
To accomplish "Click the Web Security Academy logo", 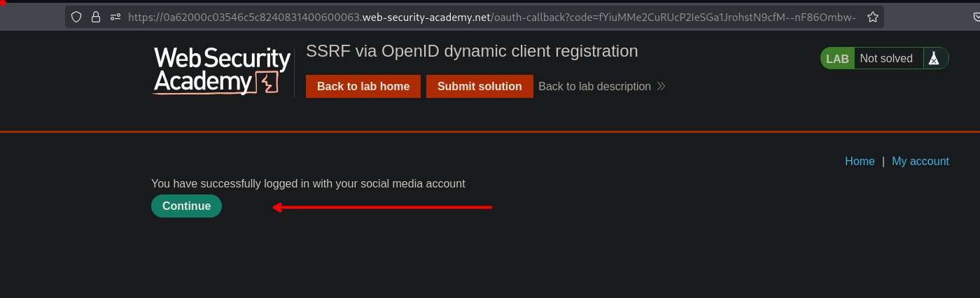I will [x=221, y=71].
